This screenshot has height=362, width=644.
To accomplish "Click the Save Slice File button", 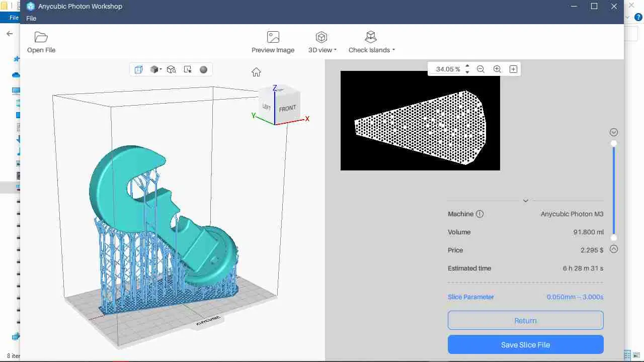I will pos(525,345).
